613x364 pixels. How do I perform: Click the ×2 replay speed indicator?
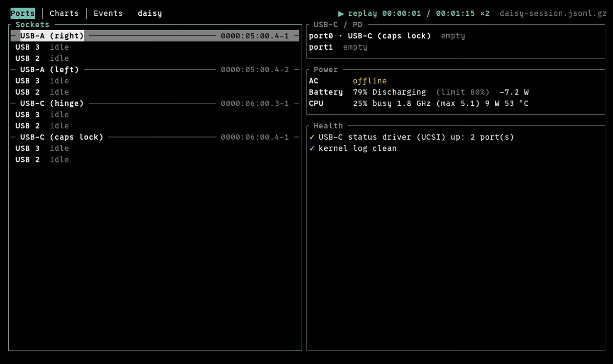pos(485,13)
